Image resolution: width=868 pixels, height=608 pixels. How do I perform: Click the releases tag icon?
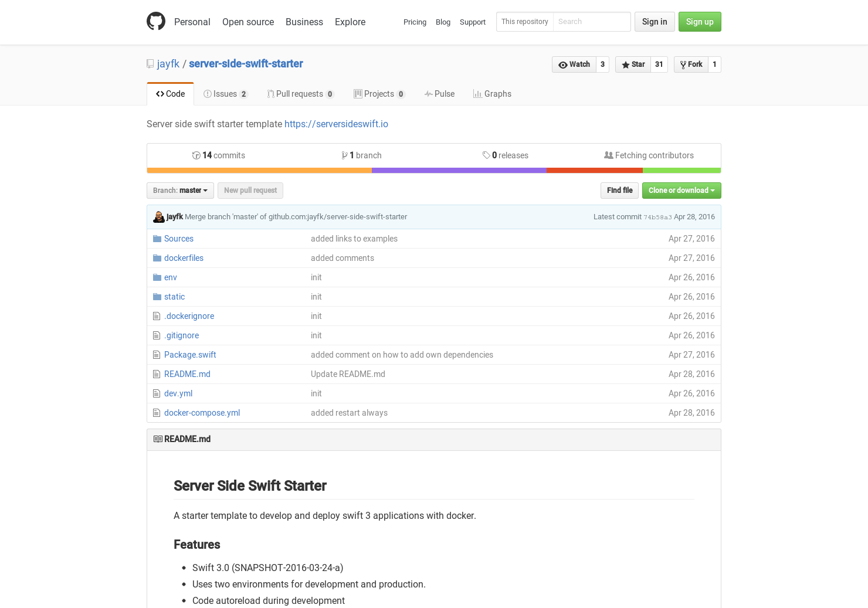(x=487, y=155)
